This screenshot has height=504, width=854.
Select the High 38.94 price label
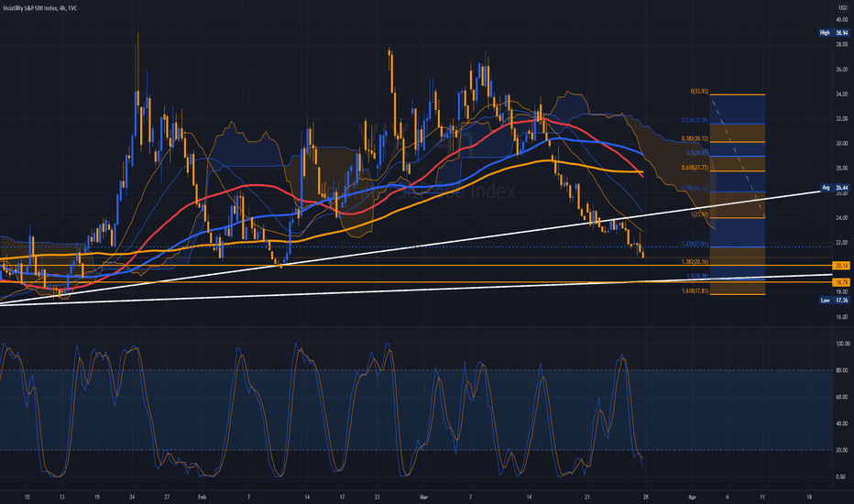click(x=834, y=33)
